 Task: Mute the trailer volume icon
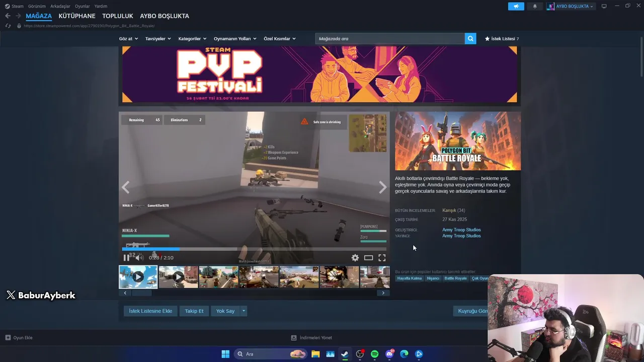(x=139, y=257)
